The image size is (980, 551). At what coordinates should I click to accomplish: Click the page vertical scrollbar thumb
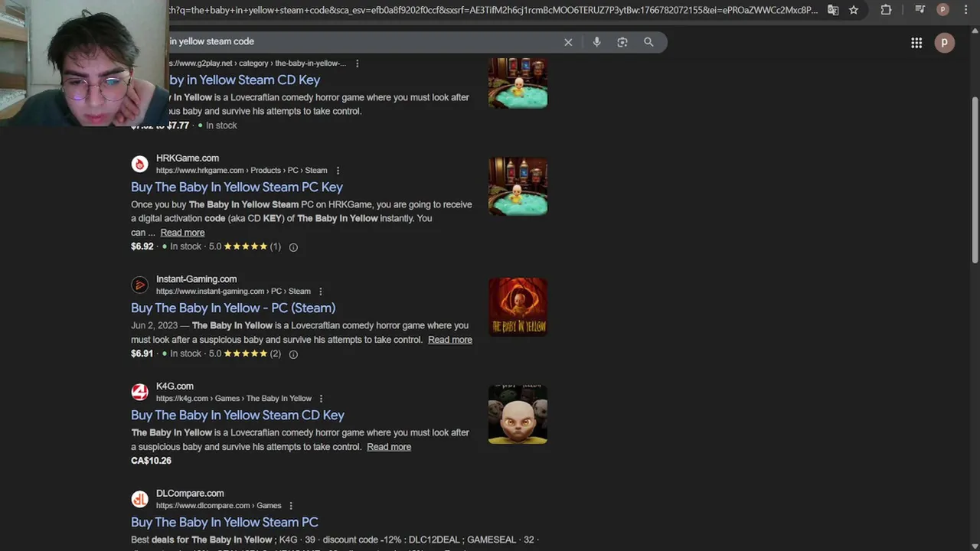click(x=975, y=180)
